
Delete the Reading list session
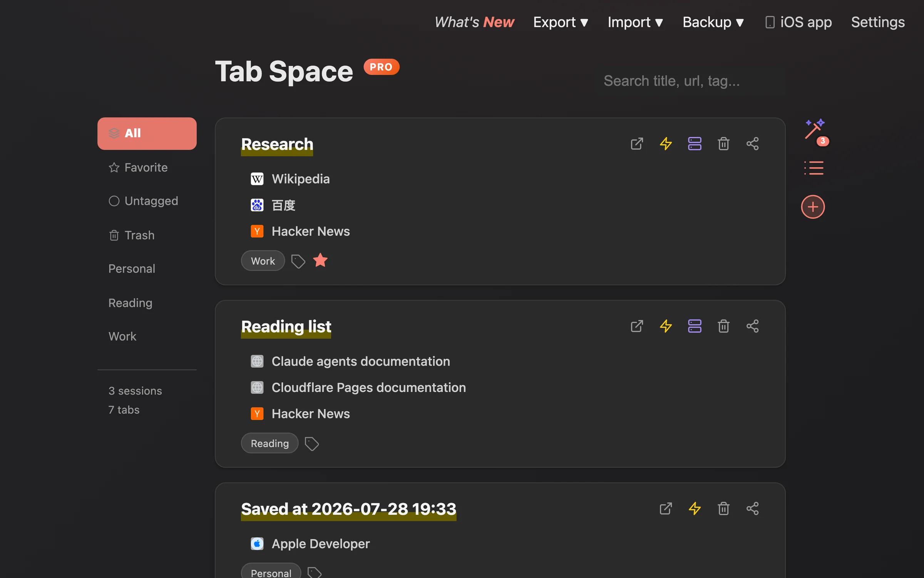pyautogui.click(x=723, y=326)
